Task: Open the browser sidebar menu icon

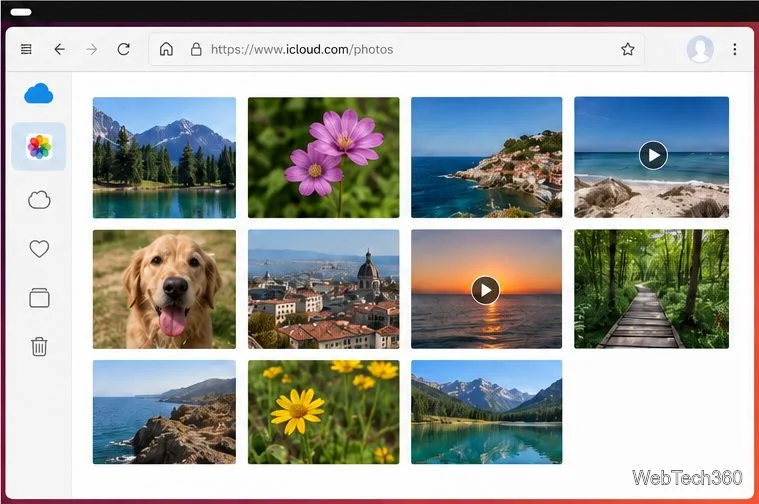Action: tap(26, 49)
